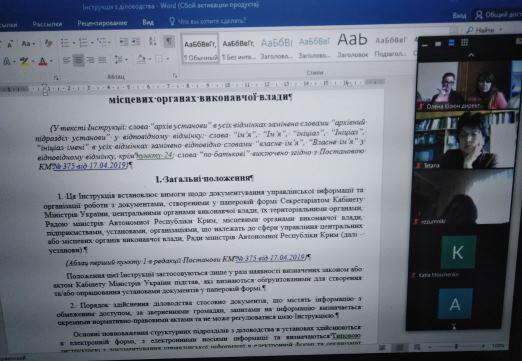Image resolution: width=522 pixels, height=361 pixels.
Task: Expand the paragraph shading color dropdown
Action: coord(150,60)
